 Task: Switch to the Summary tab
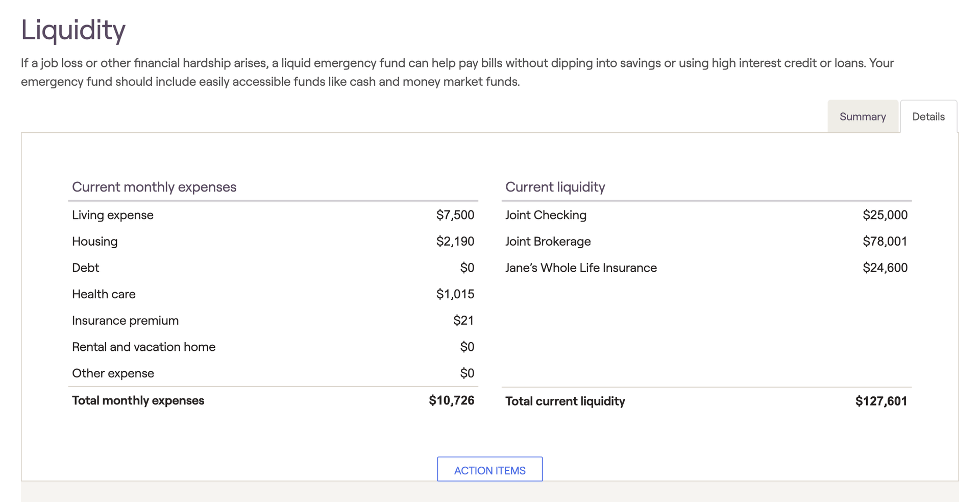point(863,116)
